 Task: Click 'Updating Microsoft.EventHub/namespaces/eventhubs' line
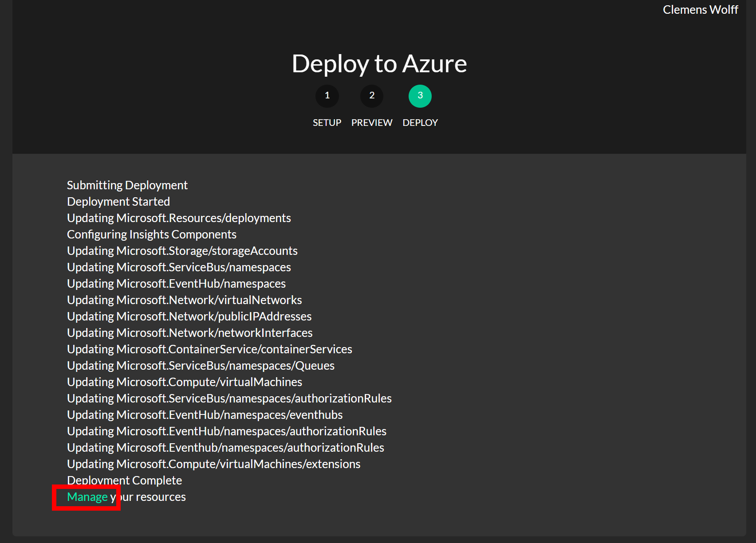205,415
